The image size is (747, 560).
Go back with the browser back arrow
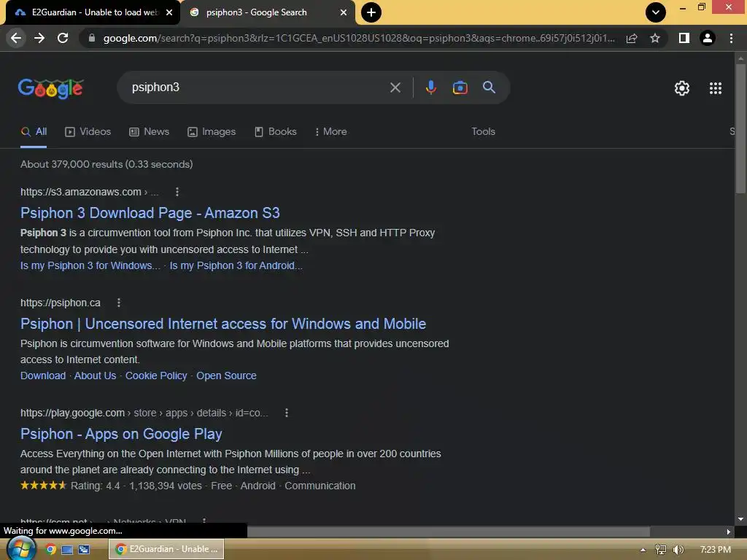(16, 38)
